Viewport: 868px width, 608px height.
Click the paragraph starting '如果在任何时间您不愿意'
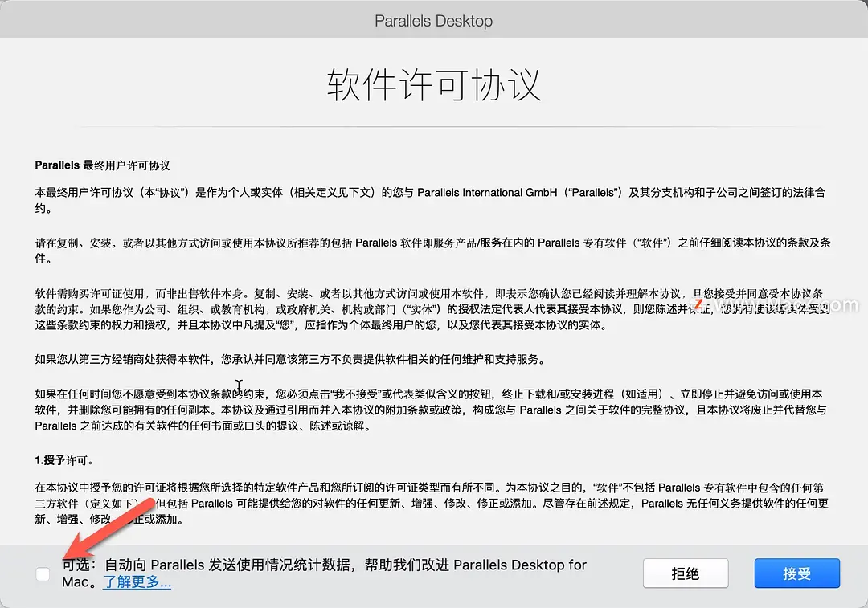(x=432, y=410)
